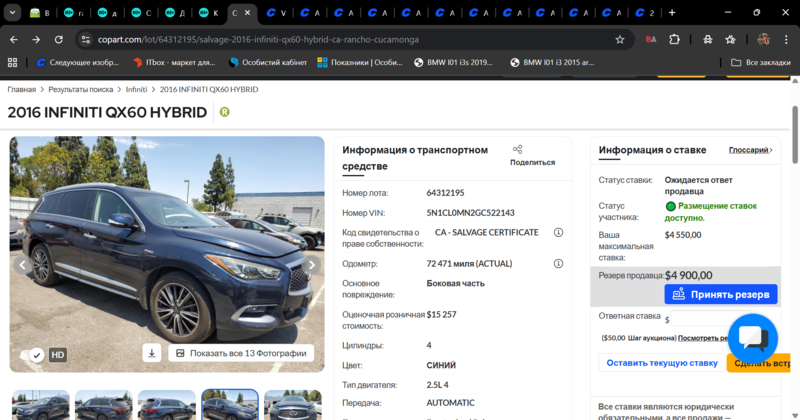The height and width of the screenshot is (420, 800).
Task: Show previous vehicle photo
Action: [22, 265]
